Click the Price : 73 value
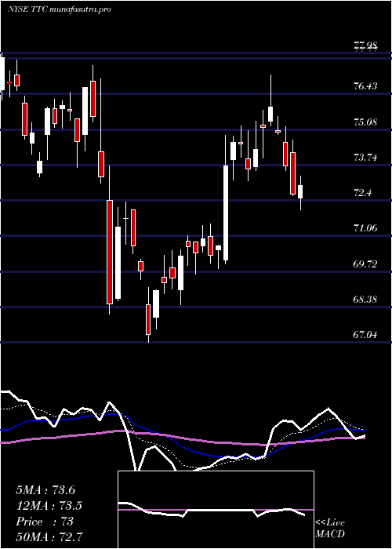Screen dimensions: 392x549 (45, 522)
